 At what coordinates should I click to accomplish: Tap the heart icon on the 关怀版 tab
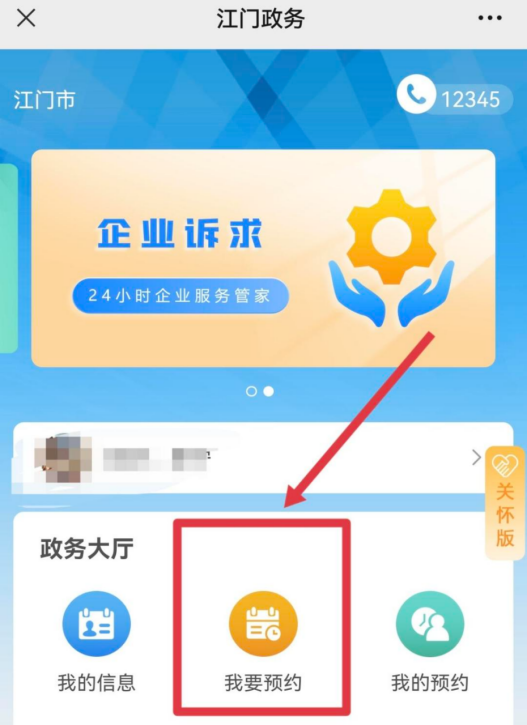click(505, 466)
